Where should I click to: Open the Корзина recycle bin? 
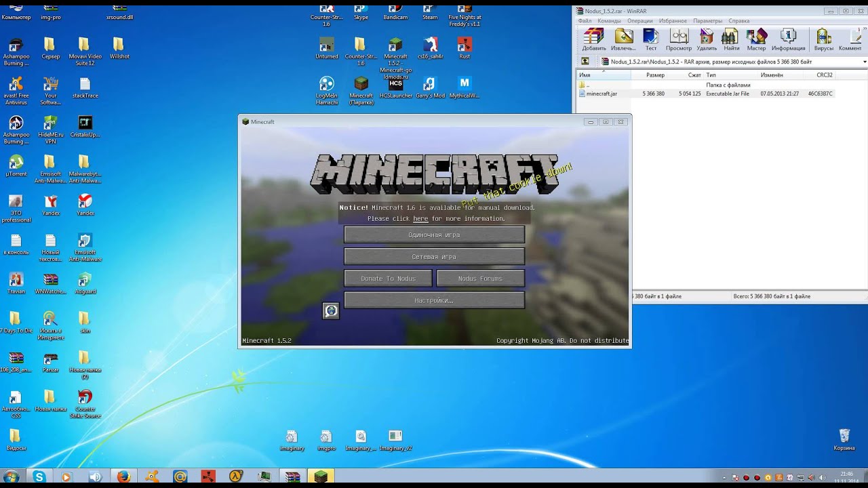click(x=844, y=440)
